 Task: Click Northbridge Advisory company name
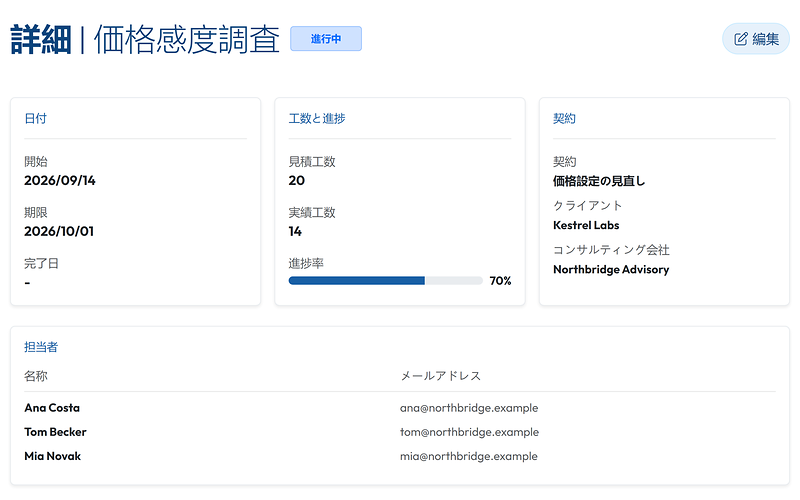click(x=611, y=269)
